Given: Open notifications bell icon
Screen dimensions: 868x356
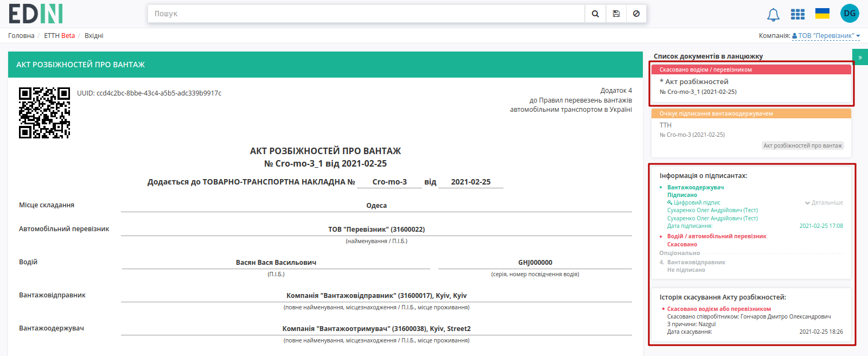Looking at the screenshot, I should click(x=773, y=15).
